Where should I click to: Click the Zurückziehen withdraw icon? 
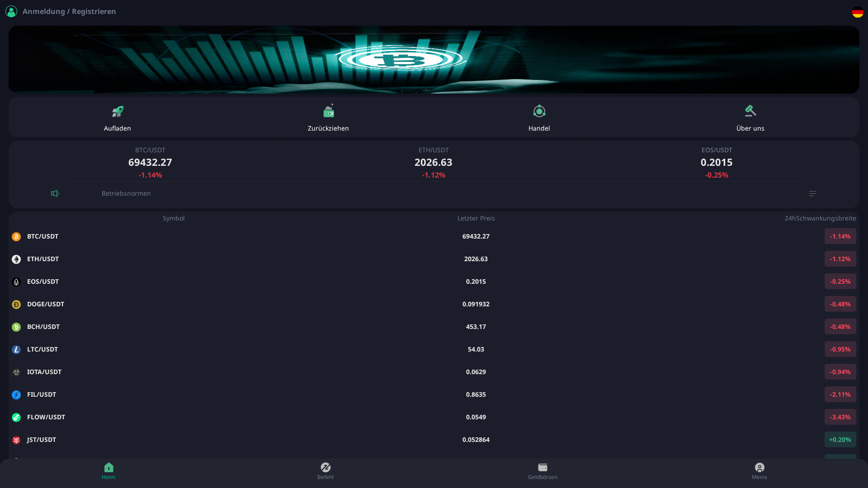point(328,111)
